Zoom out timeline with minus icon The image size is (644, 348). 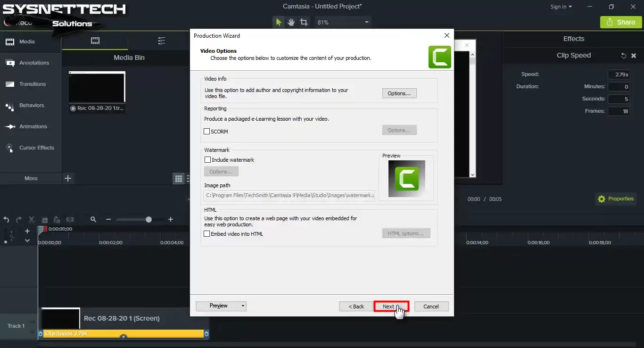(x=108, y=220)
